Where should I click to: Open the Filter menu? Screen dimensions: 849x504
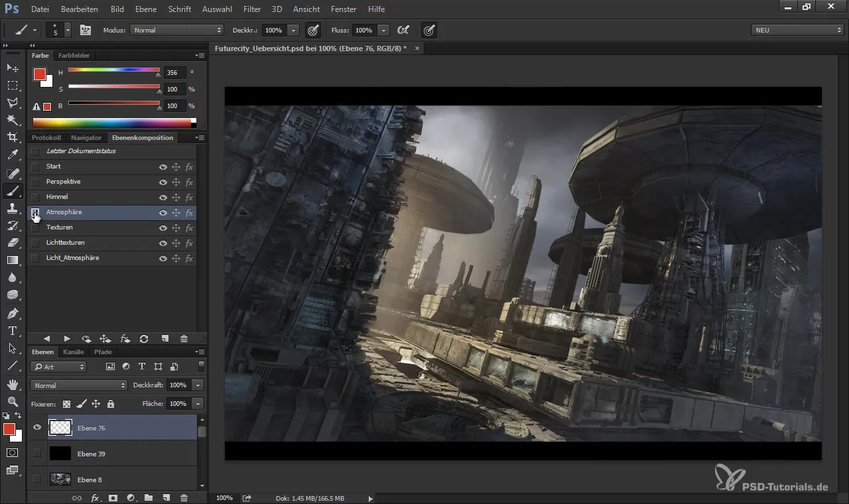click(252, 9)
